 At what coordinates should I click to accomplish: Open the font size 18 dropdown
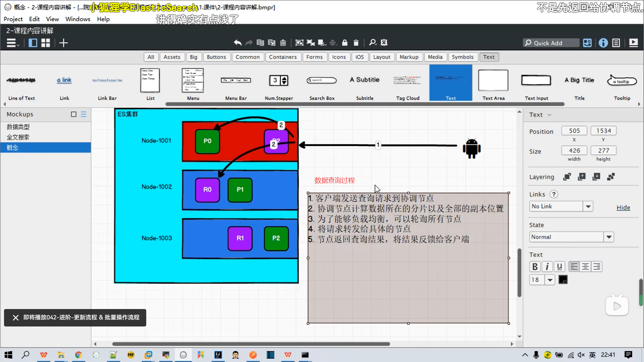[x=550, y=280]
